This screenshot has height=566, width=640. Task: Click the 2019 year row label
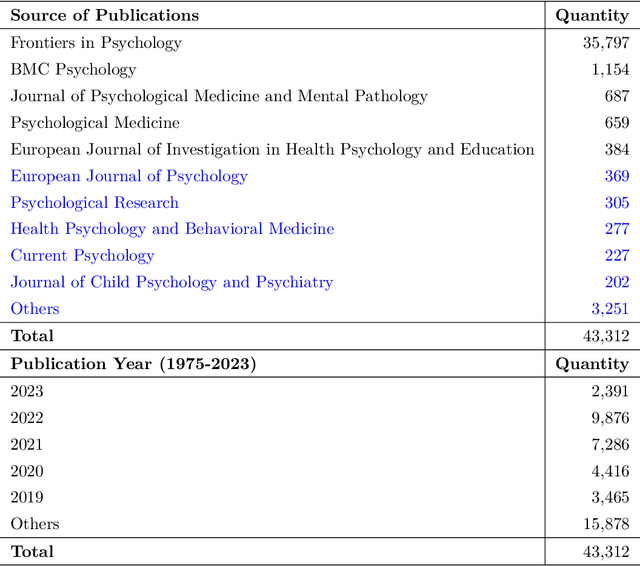(27, 497)
